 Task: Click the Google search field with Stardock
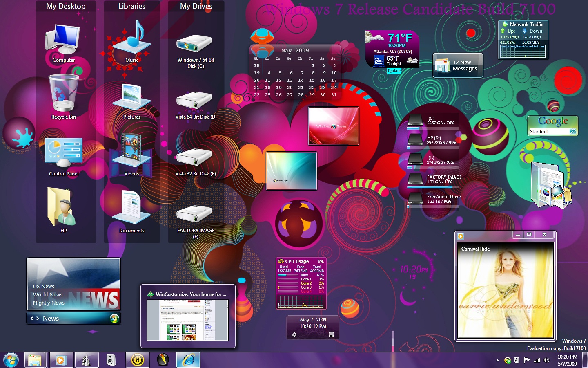(549, 131)
